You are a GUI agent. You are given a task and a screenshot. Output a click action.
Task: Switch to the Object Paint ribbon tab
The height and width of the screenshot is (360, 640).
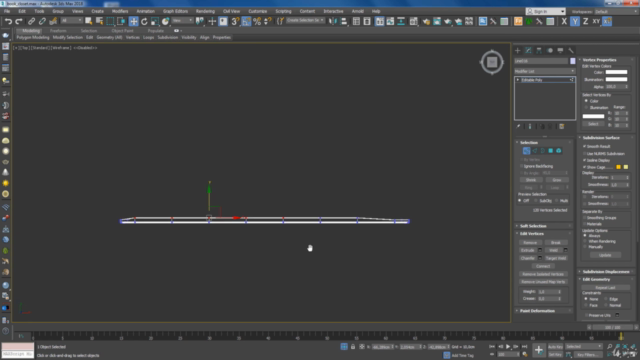[122, 31]
